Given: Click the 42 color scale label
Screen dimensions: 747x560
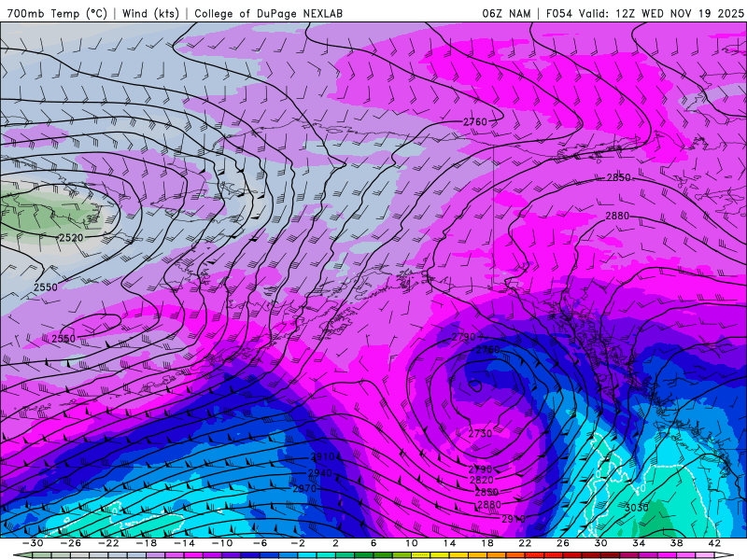Looking at the screenshot, I should (x=714, y=543).
